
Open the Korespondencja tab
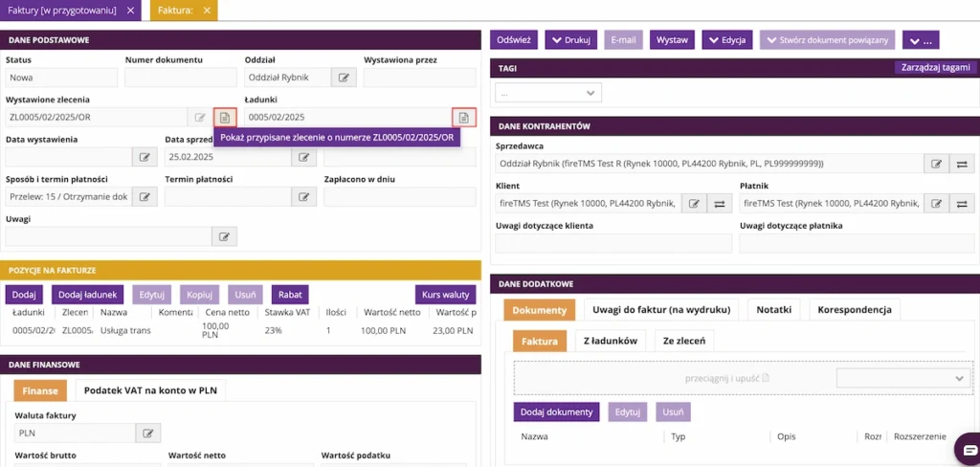(x=855, y=309)
